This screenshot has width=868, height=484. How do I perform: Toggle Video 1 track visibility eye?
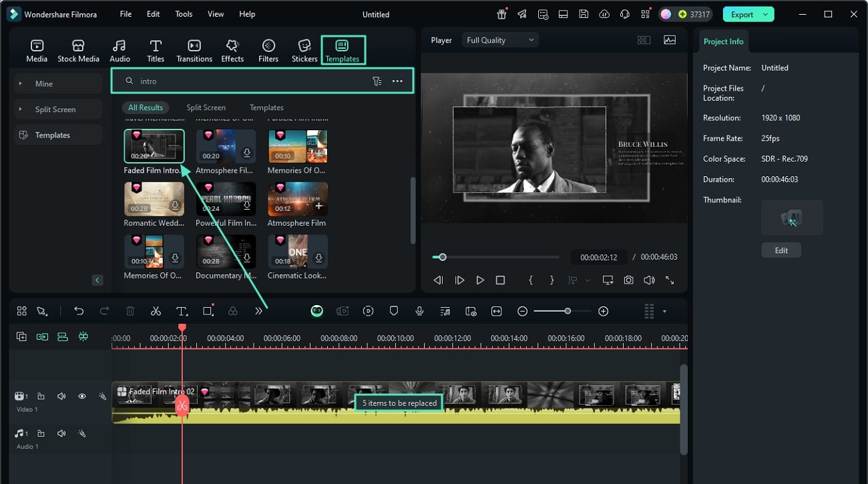(82, 397)
